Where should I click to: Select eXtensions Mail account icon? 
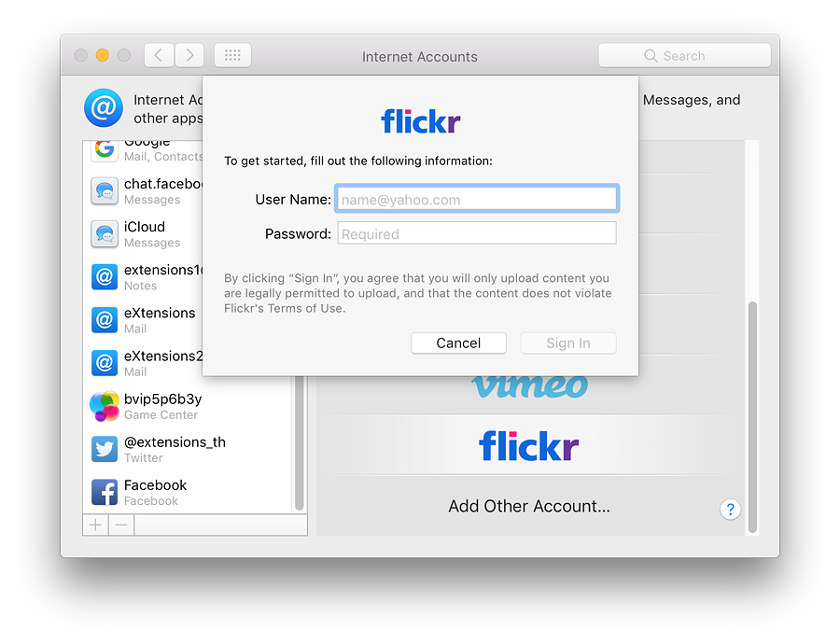[x=105, y=320]
